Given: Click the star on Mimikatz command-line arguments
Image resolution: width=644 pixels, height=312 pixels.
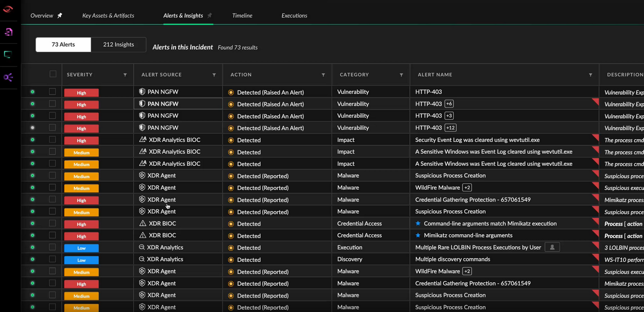Looking at the screenshot, I should pyautogui.click(x=418, y=236).
